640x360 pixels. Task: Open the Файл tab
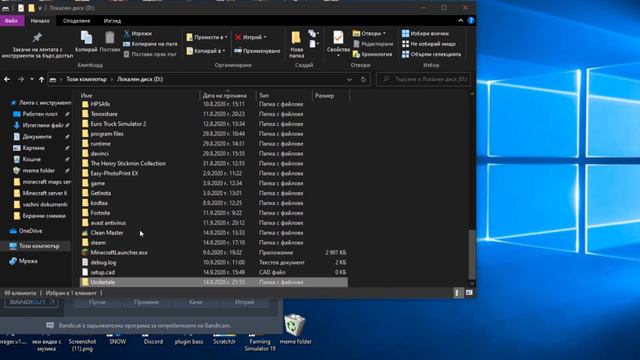coord(11,21)
